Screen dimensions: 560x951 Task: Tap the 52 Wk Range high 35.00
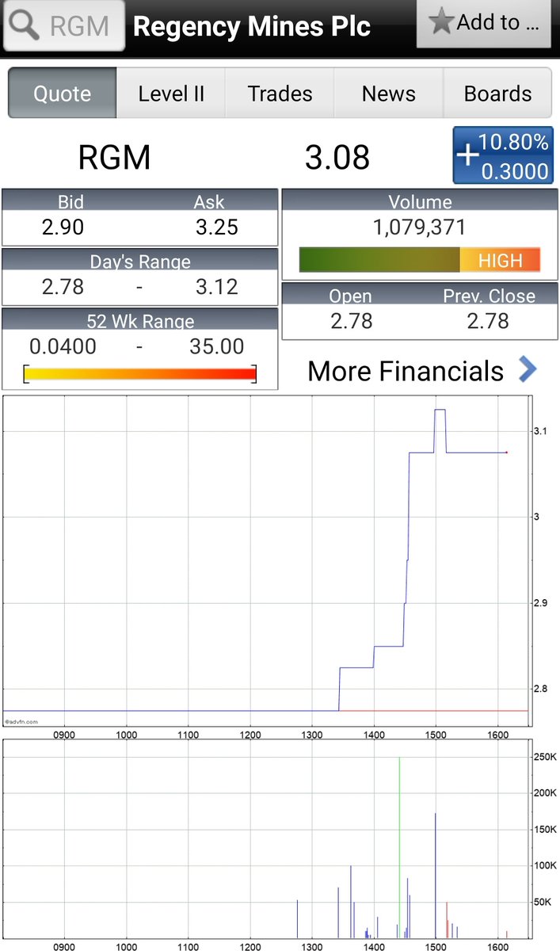pyautogui.click(x=217, y=346)
